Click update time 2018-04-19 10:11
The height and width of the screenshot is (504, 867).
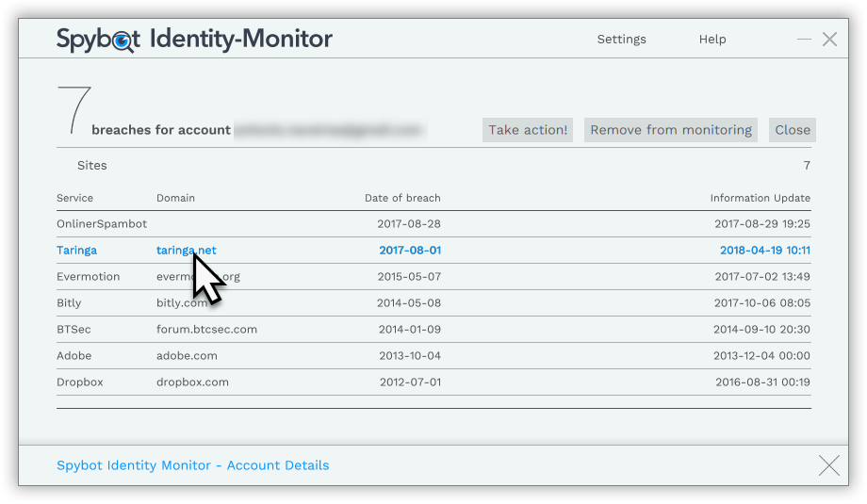click(765, 251)
